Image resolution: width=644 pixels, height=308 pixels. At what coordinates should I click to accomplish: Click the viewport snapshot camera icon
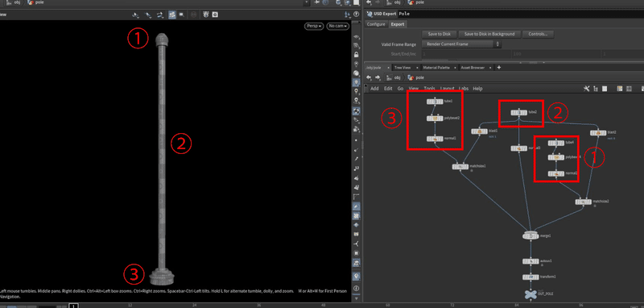point(214,15)
